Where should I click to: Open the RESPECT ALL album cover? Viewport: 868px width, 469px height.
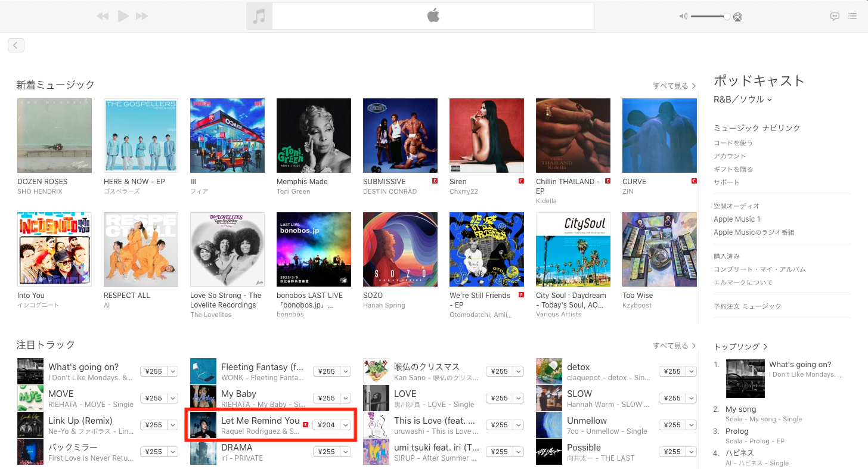141,249
